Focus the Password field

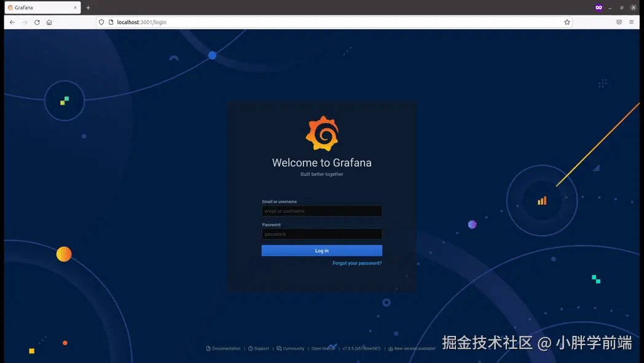point(322,234)
